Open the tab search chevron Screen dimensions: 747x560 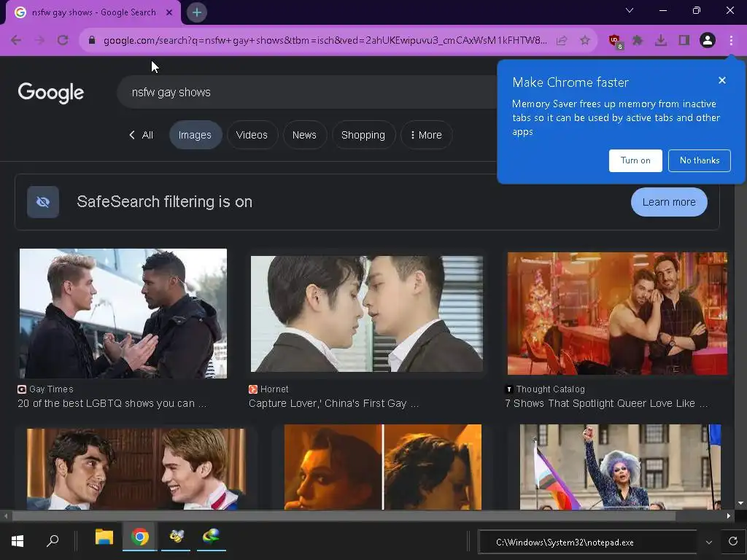(630, 10)
